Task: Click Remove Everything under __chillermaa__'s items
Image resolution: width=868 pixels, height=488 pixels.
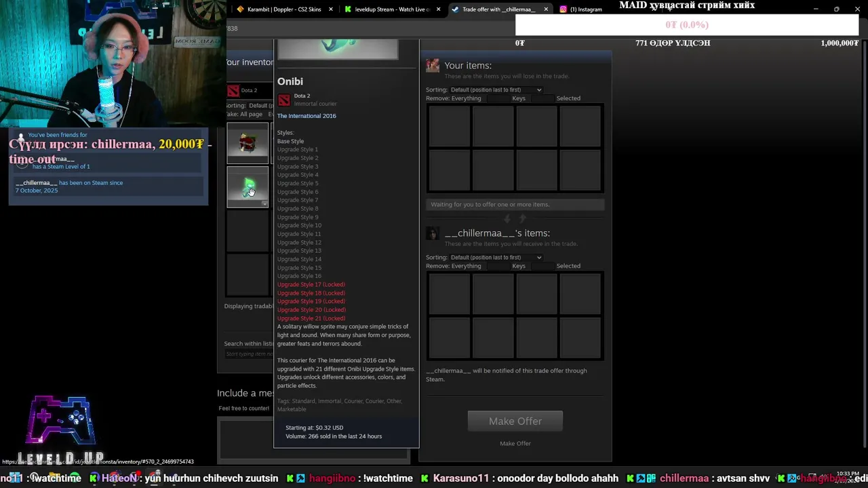Action: [466, 266]
